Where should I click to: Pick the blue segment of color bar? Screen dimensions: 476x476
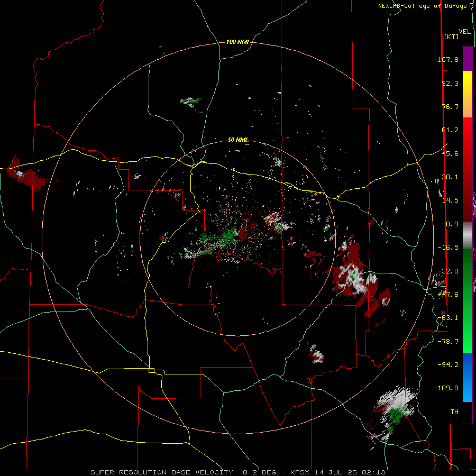467,364
